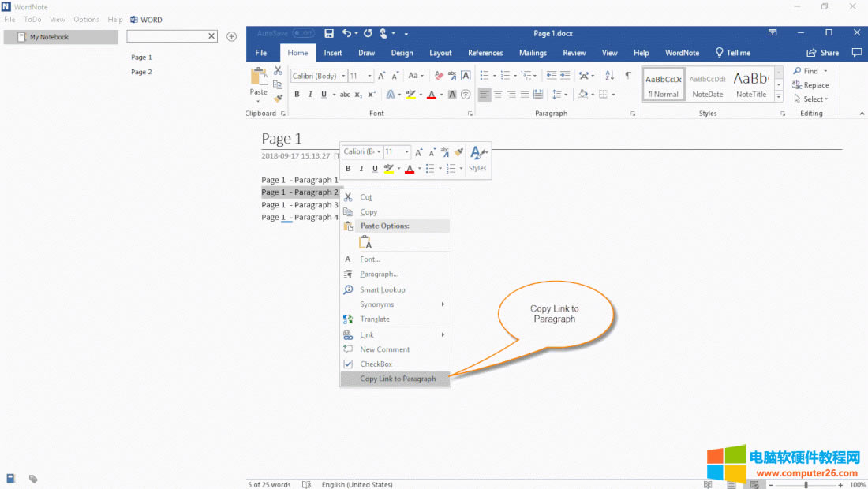Click the Format Painter icon in Clipboard group
This screenshot has height=489, width=868.
[x=278, y=99]
